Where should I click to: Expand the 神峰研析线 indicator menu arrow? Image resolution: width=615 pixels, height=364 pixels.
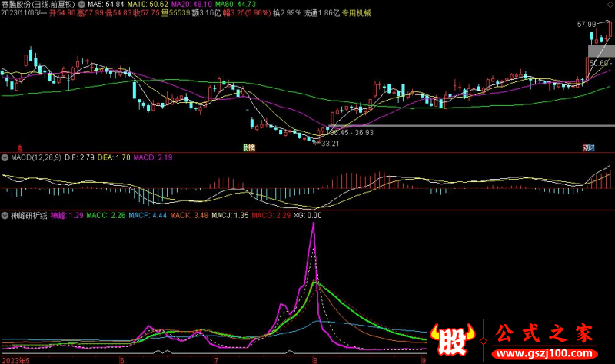(5, 217)
